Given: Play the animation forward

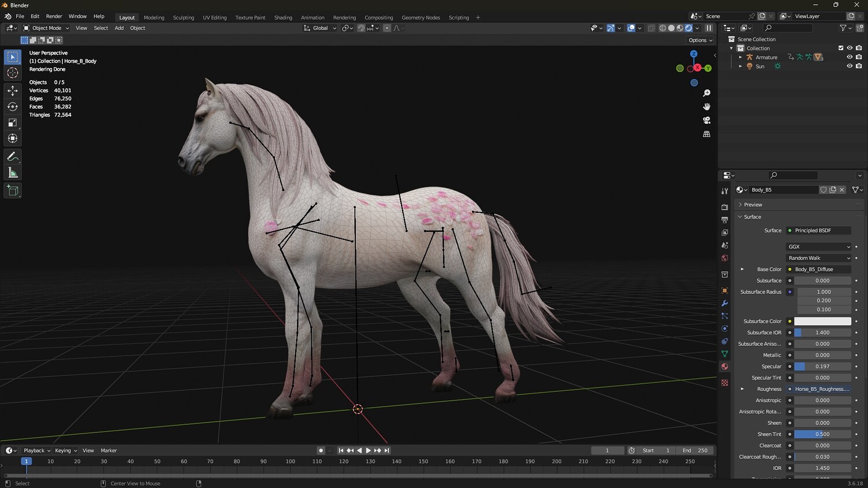Looking at the screenshot, I should [x=368, y=450].
